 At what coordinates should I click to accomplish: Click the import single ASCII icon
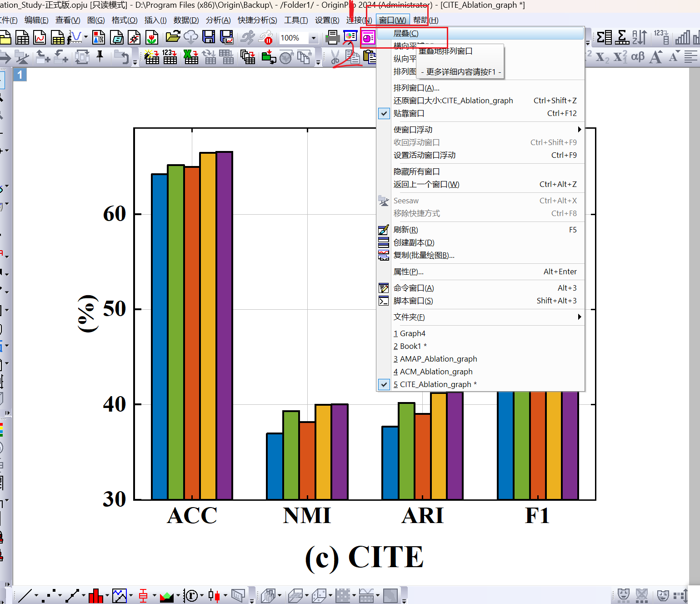(x=170, y=57)
